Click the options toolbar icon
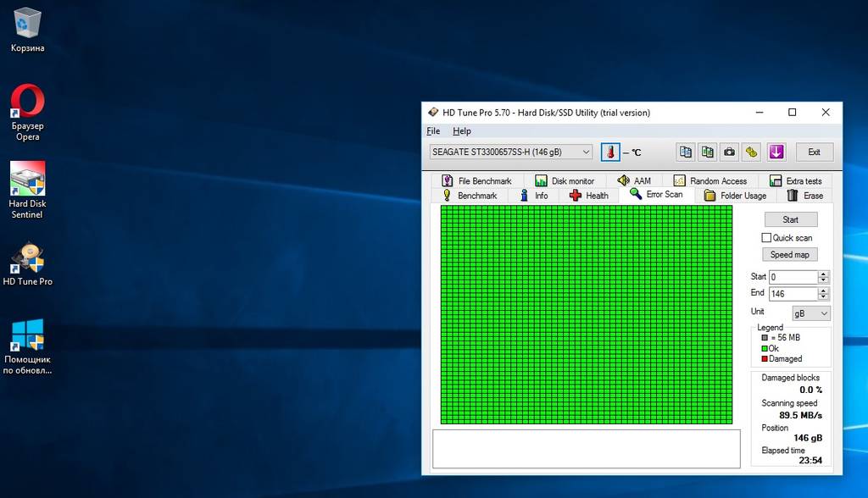The image size is (868, 498). pos(752,152)
